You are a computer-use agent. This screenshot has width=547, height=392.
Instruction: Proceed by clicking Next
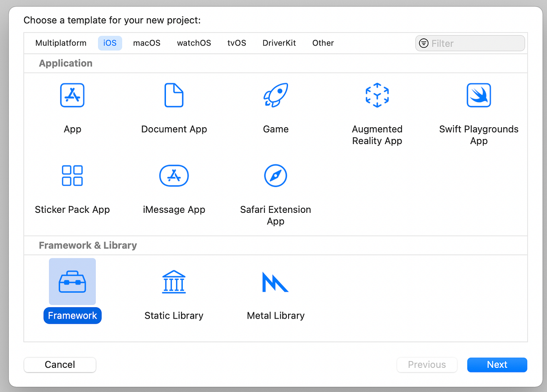click(x=497, y=365)
